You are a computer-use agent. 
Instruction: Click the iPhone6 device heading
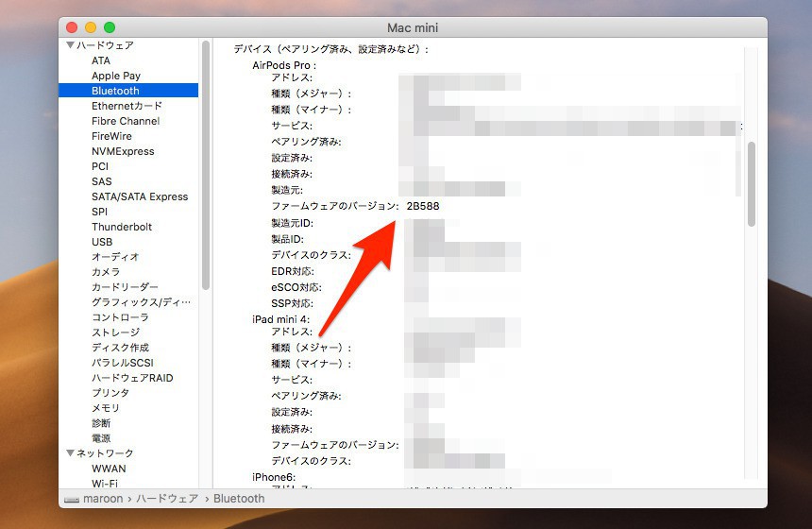274,477
